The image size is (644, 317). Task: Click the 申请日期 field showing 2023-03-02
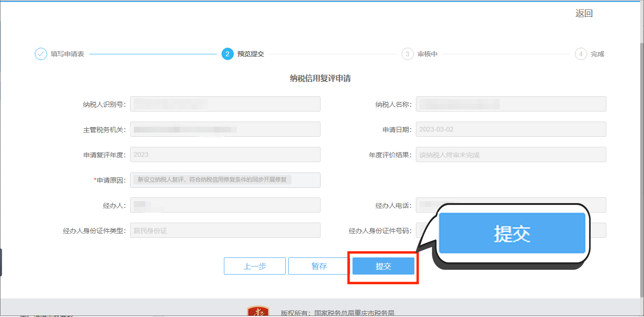click(511, 129)
